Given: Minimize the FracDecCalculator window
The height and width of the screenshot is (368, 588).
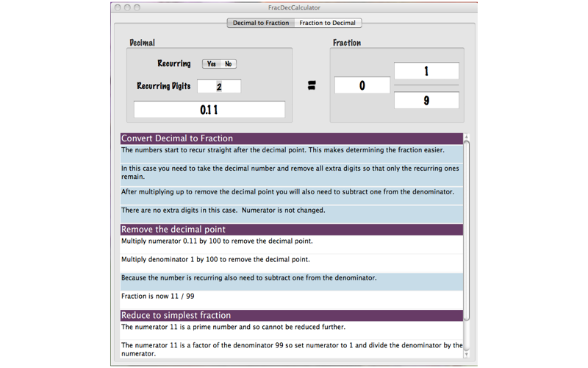Looking at the screenshot, I should [x=127, y=7].
